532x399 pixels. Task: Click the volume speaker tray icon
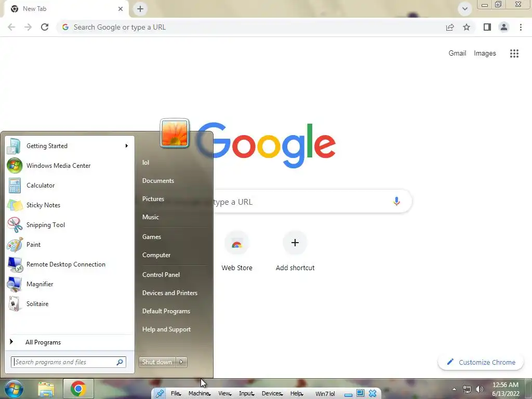pos(480,389)
